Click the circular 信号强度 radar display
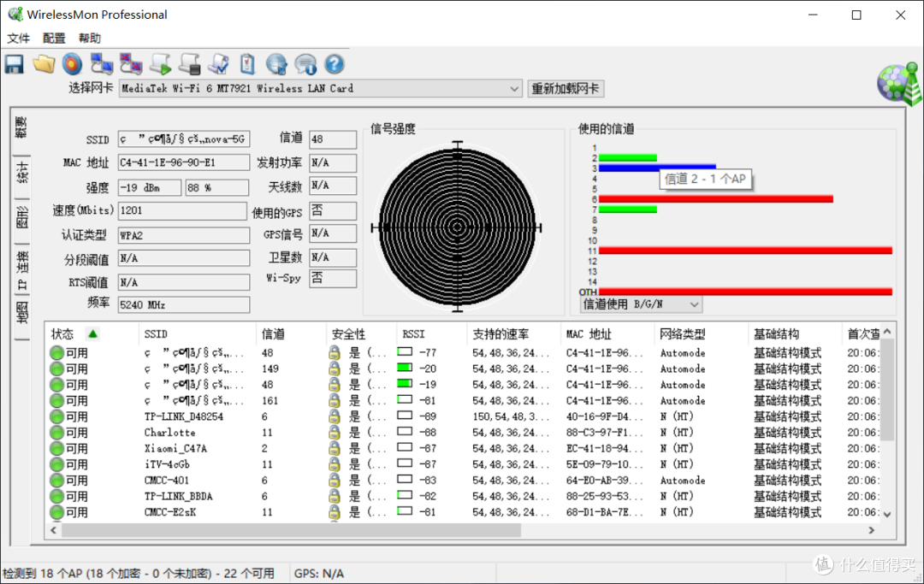The height and width of the screenshot is (584, 924). 457,227
